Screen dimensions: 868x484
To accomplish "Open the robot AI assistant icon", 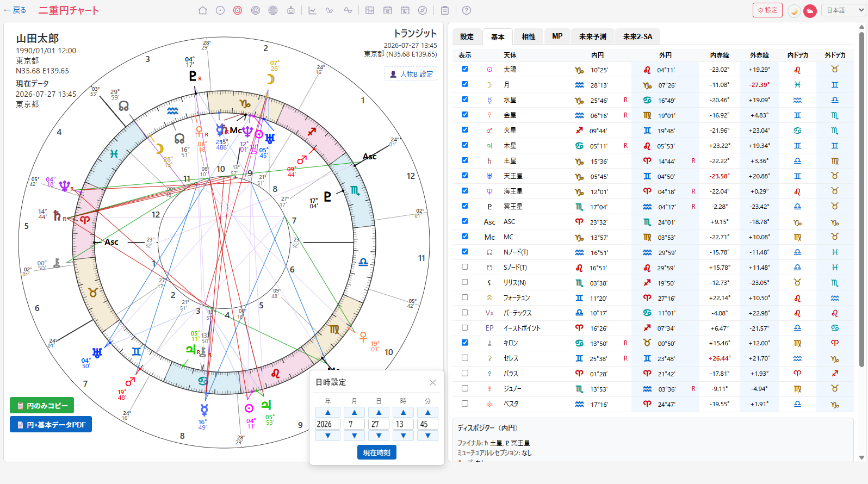I will pos(291,10).
